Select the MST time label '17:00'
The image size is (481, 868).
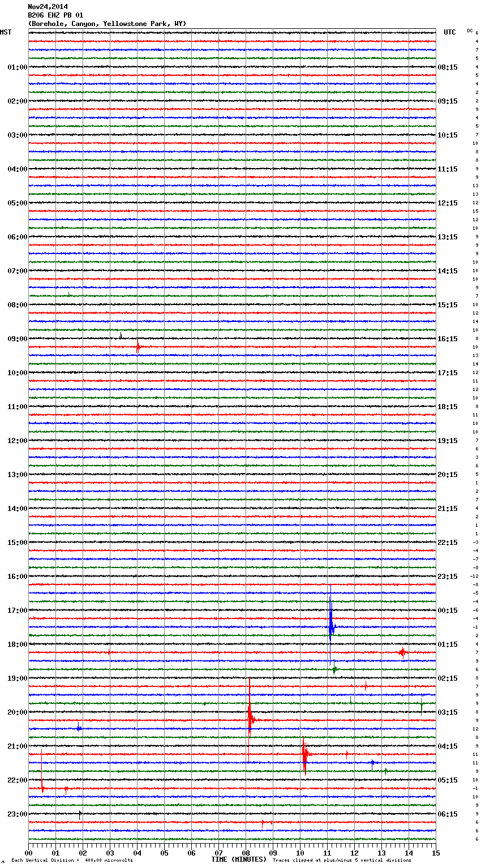tap(18, 611)
